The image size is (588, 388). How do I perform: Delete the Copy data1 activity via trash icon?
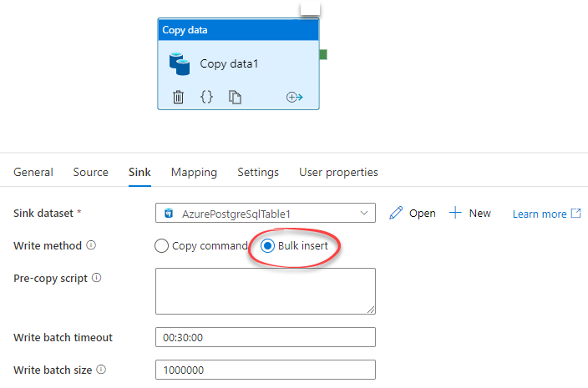178,97
